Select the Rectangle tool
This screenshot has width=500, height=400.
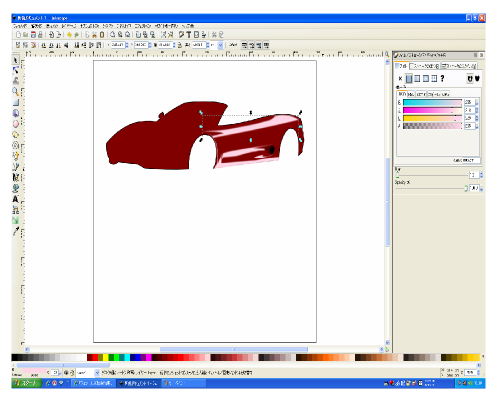[15, 102]
